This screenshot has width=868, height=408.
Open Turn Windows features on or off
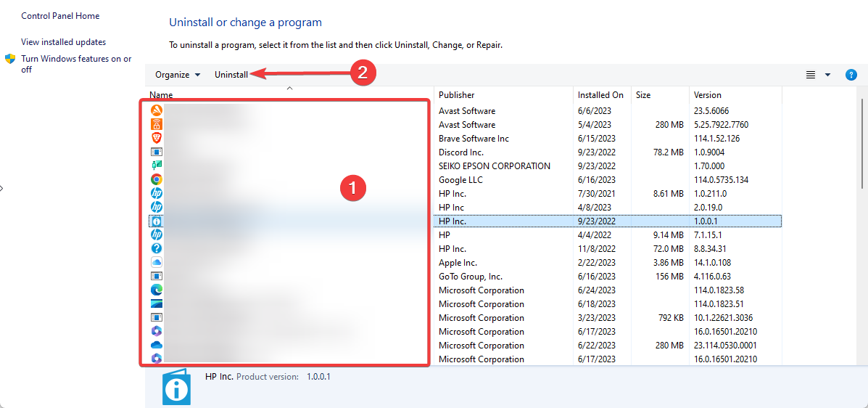pos(76,65)
